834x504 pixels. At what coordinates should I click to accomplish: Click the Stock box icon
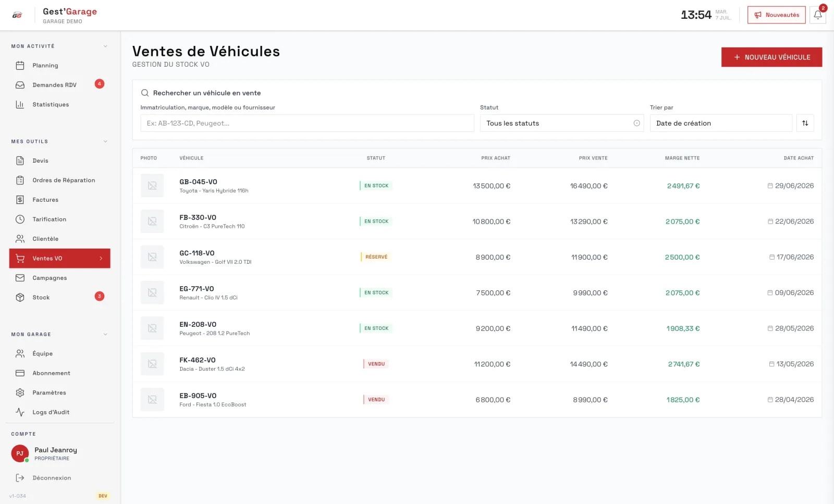click(x=20, y=298)
